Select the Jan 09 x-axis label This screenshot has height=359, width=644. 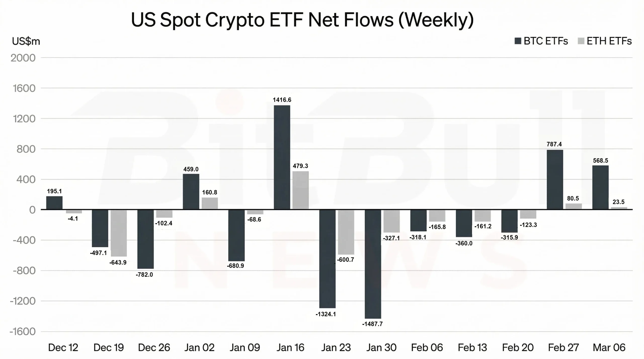coord(245,347)
